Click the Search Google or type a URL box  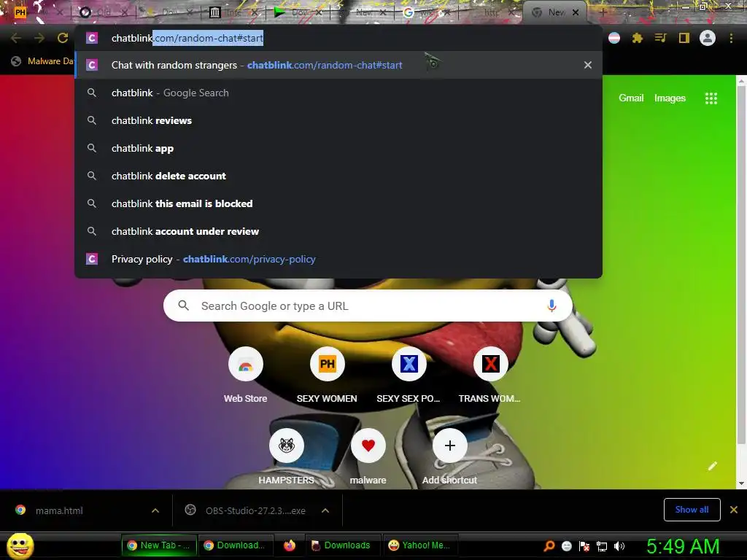(368, 306)
